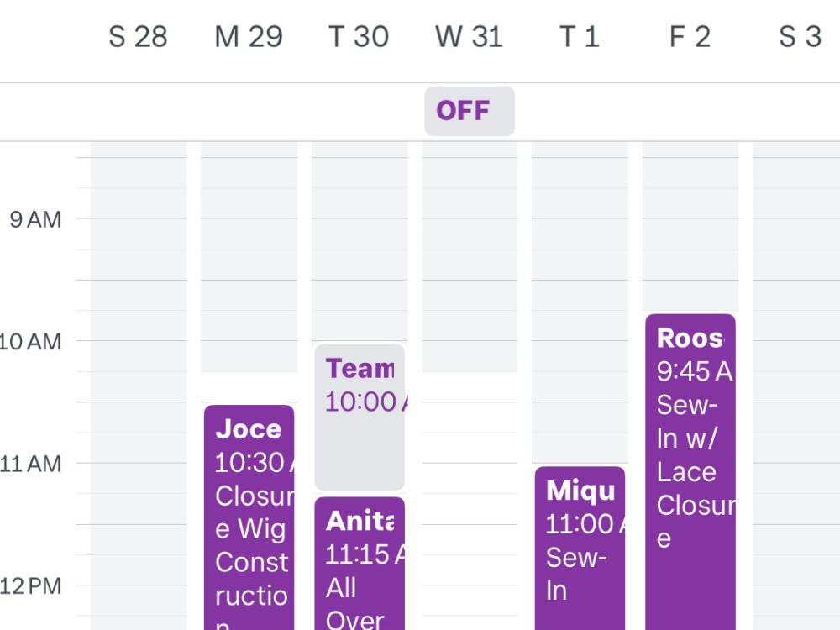Select the Wednesday 31 day header
840x630 pixels.
pyautogui.click(x=470, y=37)
